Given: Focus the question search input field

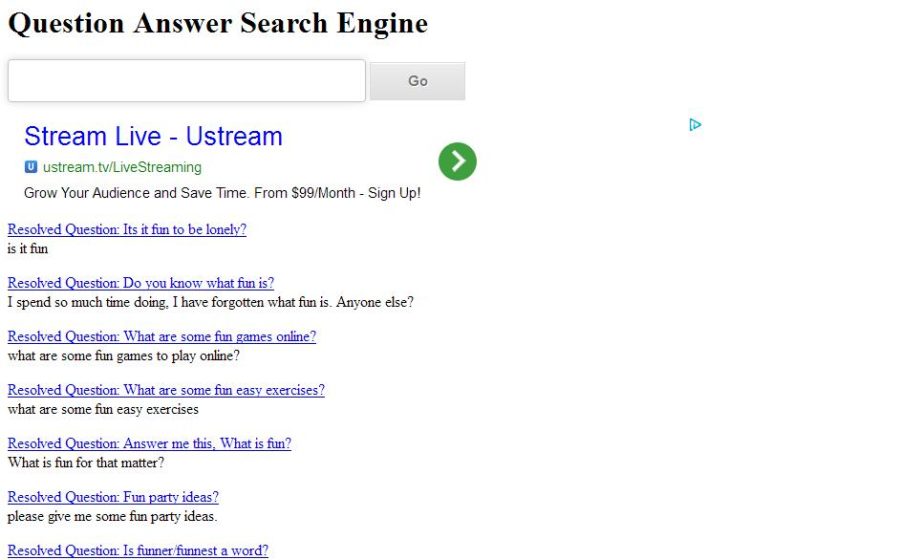Looking at the screenshot, I should (187, 80).
